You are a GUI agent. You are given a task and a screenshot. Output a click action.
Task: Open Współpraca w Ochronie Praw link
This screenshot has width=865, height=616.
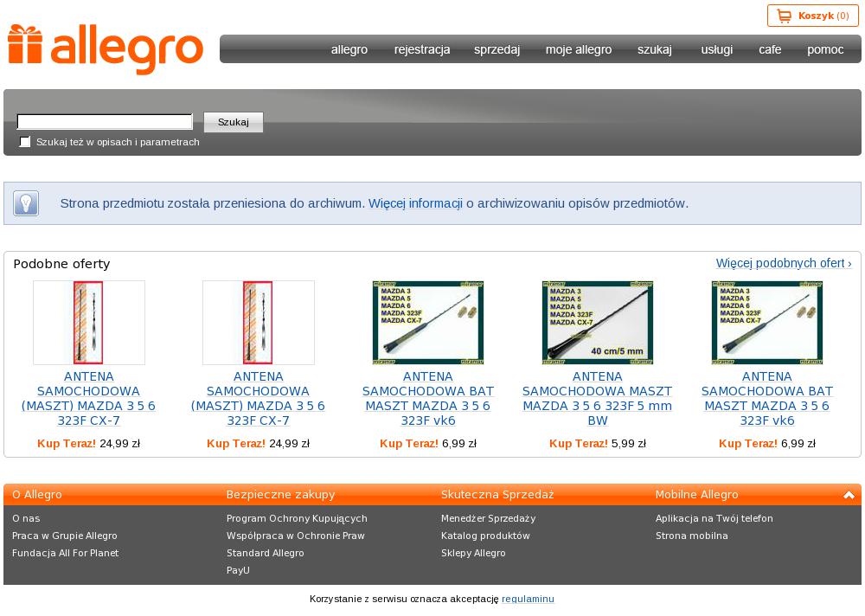pyautogui.click(x=296, y=536)
